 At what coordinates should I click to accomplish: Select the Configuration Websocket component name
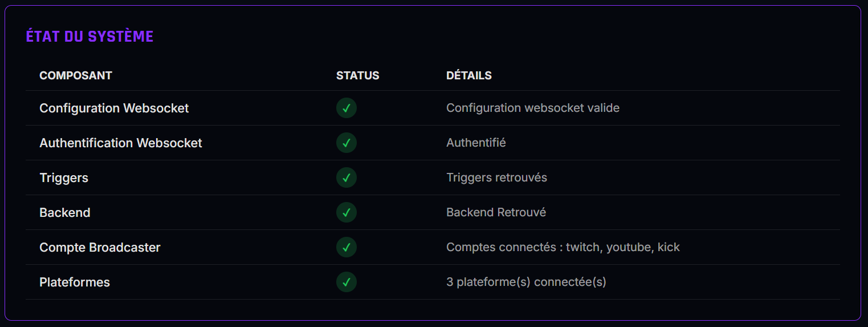pos(114,108)
